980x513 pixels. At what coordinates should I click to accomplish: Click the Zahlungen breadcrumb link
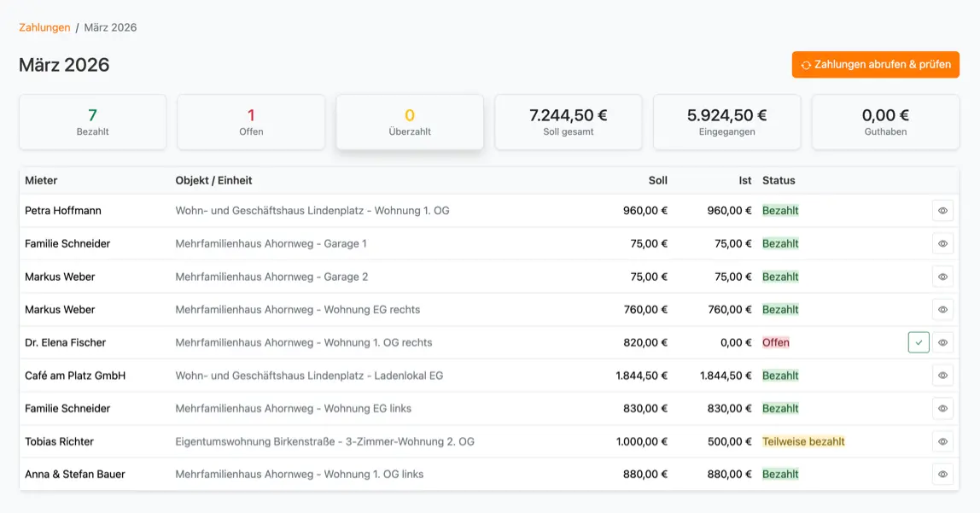(44, 27)
